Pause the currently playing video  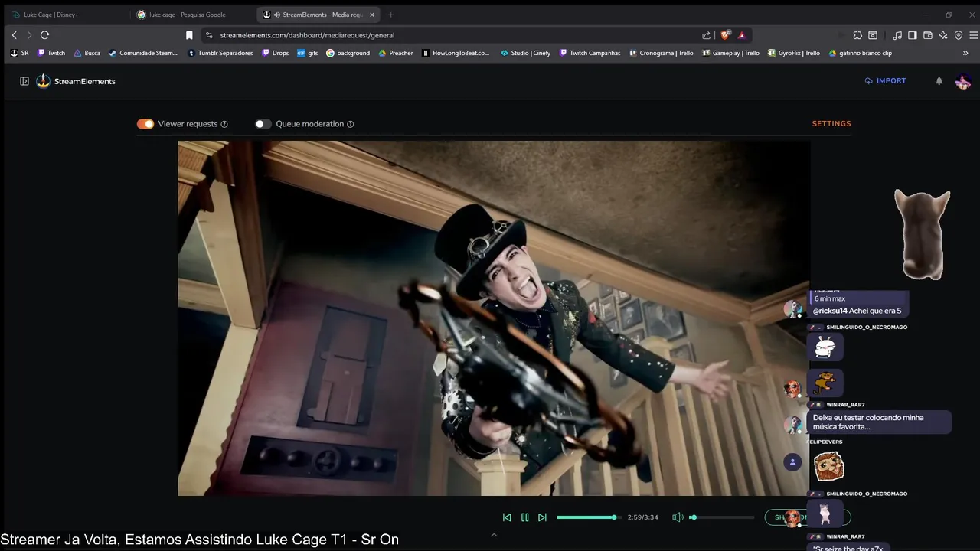tap(524, 517)
